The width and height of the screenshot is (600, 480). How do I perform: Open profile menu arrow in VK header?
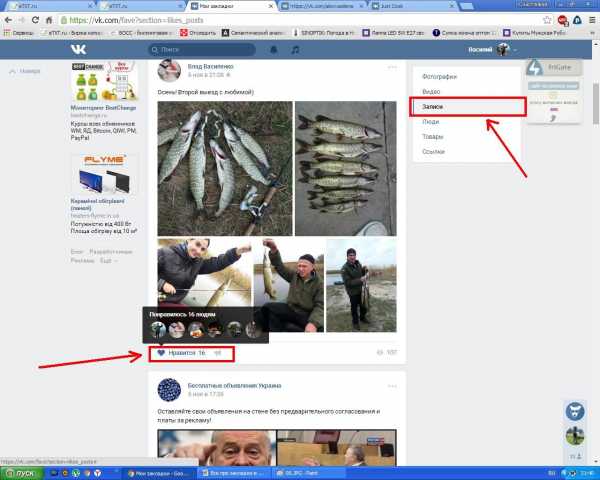coord(515,50)
